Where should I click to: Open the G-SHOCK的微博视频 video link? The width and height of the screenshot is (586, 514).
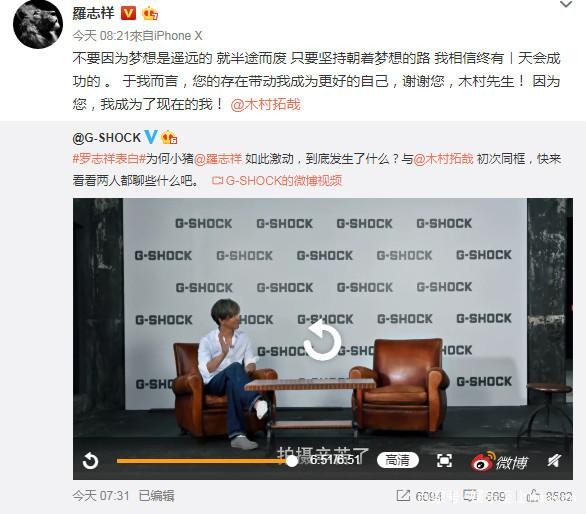(277, 181)
